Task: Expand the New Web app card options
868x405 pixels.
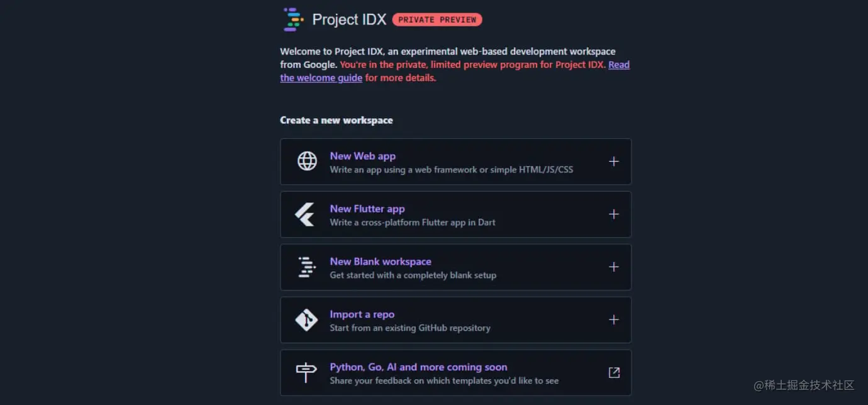Action: coord(613,161)
